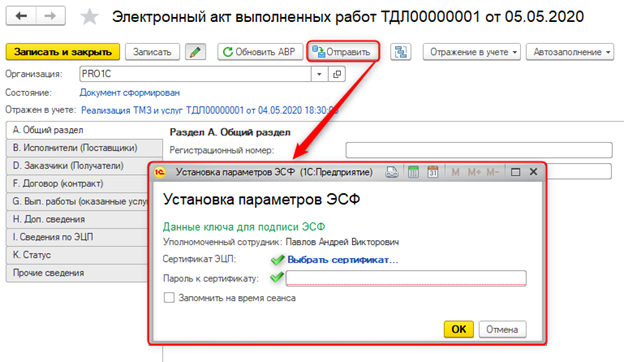Click the M+ memory button in dialog
Image resolution: width=624 pixels, height=362 pixels.
point(474,172)
